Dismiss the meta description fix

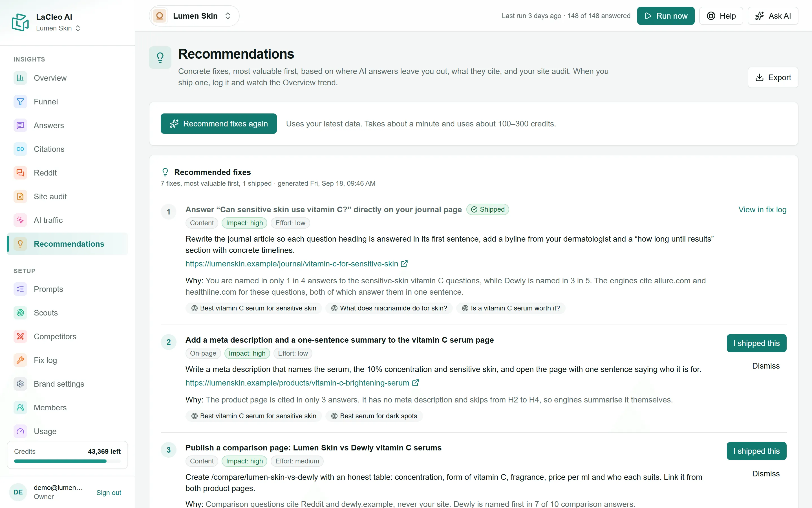point(766,366)
